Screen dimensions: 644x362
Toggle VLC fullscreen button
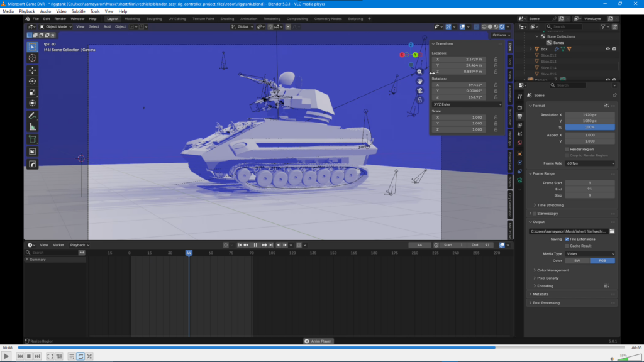click(50, 356)
